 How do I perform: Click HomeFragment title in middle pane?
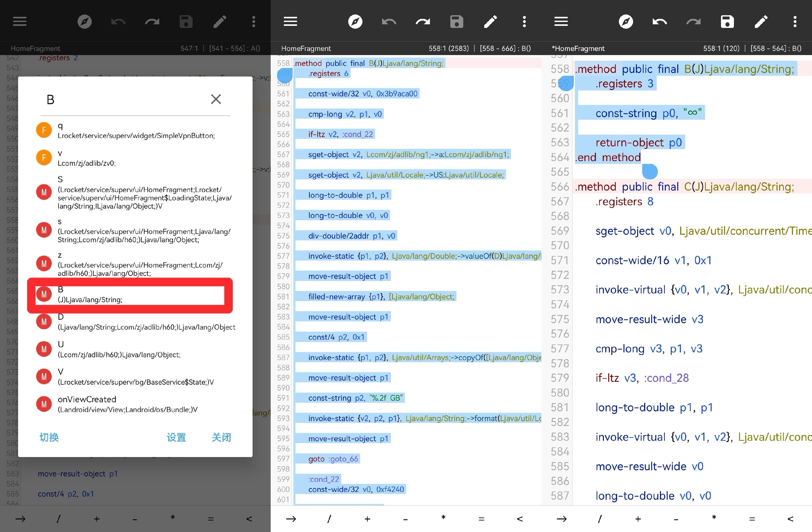point(306,48)
